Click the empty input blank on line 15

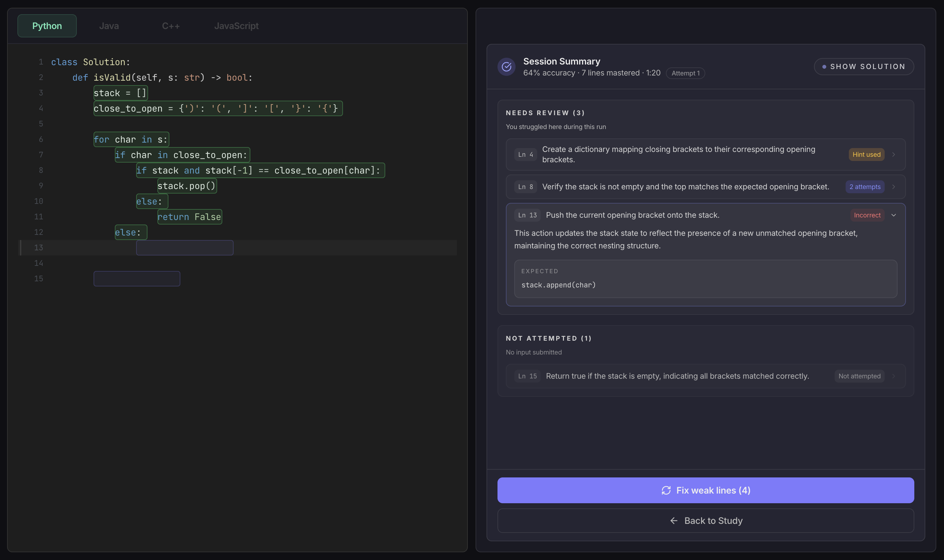[136, 279]
